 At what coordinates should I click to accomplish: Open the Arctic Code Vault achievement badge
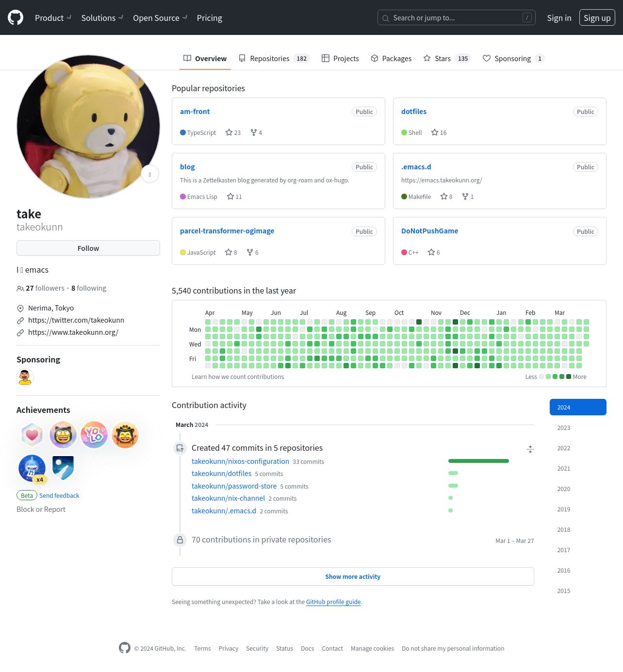(x=63, y=468)
